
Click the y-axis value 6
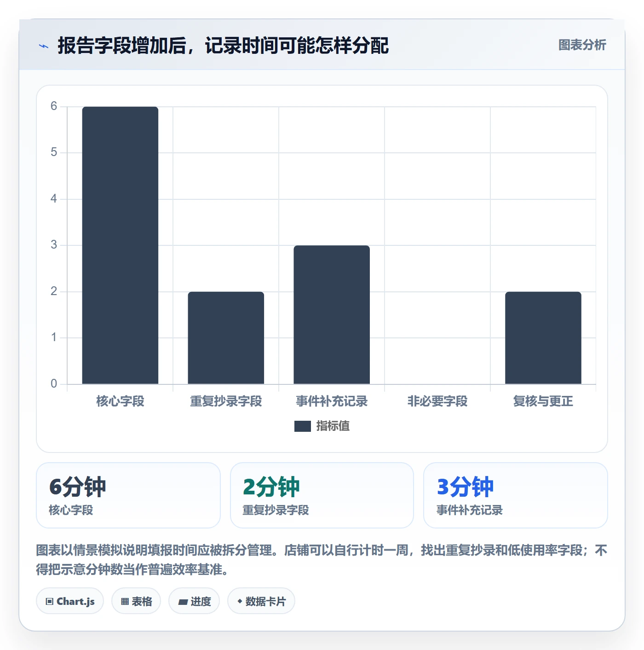[x=54, y=106]
